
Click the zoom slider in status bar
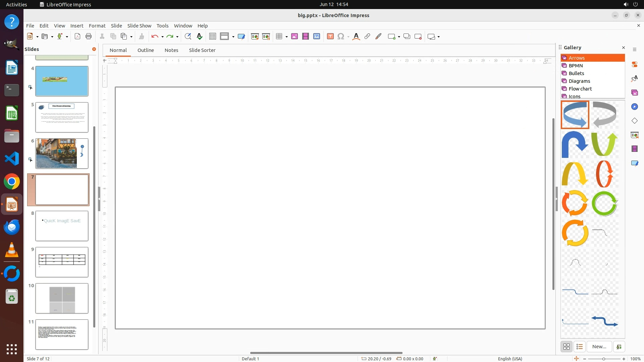click(604, 359)
